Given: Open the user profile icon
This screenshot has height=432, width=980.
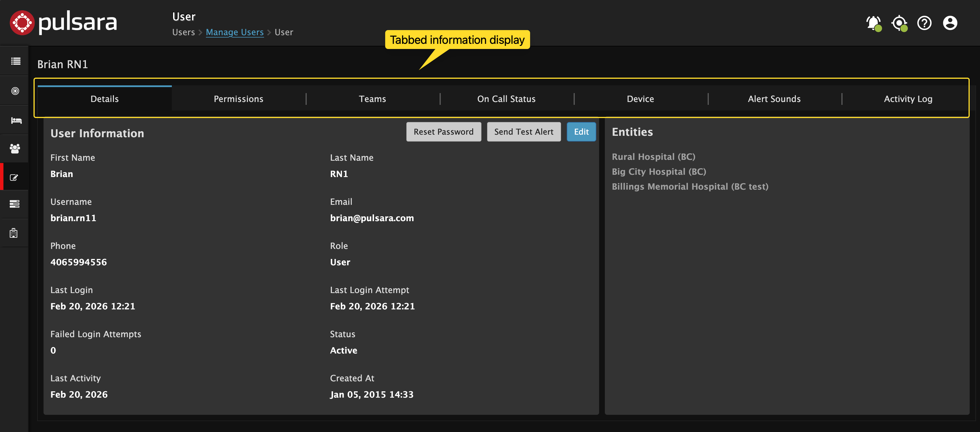Looking at the screenshot, I should click(x=950, y=23).
